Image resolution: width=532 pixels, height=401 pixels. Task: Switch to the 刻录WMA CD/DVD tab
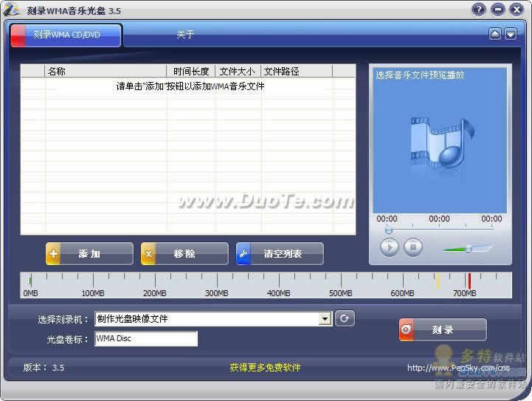click(66, 35)
